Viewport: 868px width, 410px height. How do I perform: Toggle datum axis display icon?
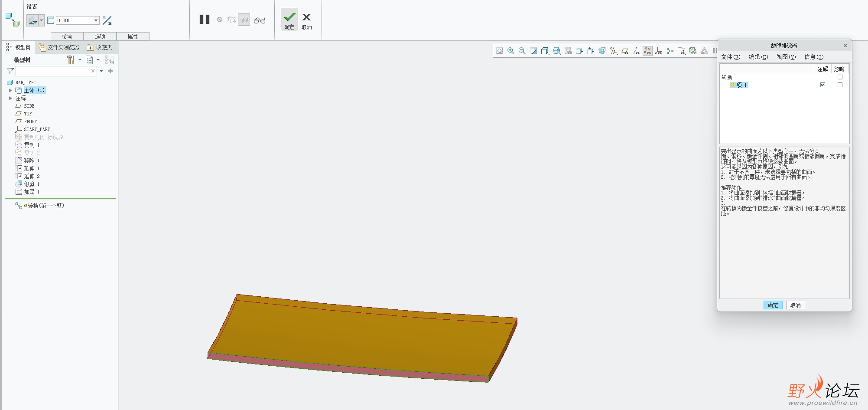click(x=636, y=51)
